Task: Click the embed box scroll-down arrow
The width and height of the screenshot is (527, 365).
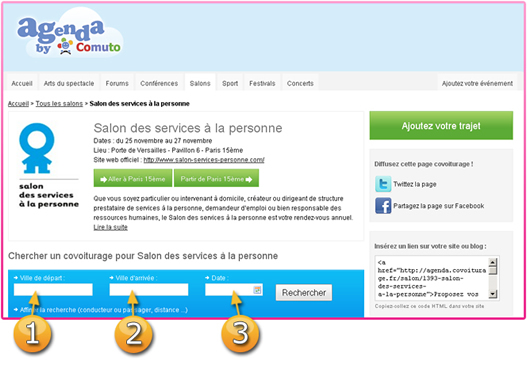Action: tap(493, 294)
